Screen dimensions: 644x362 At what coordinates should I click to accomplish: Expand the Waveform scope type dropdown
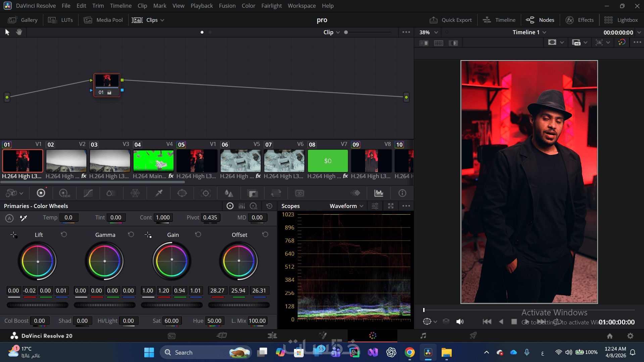(346, 206)
